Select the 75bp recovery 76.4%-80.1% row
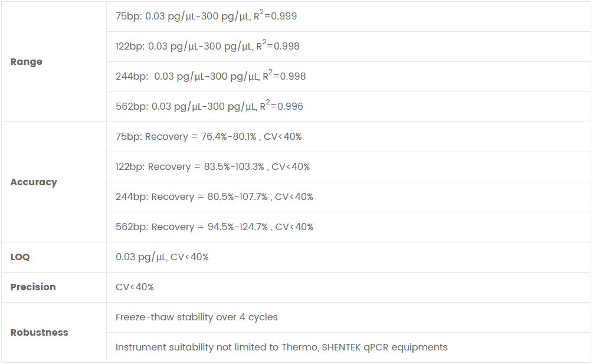Screen dimensions: 593x364 click(x=208, y=137)
